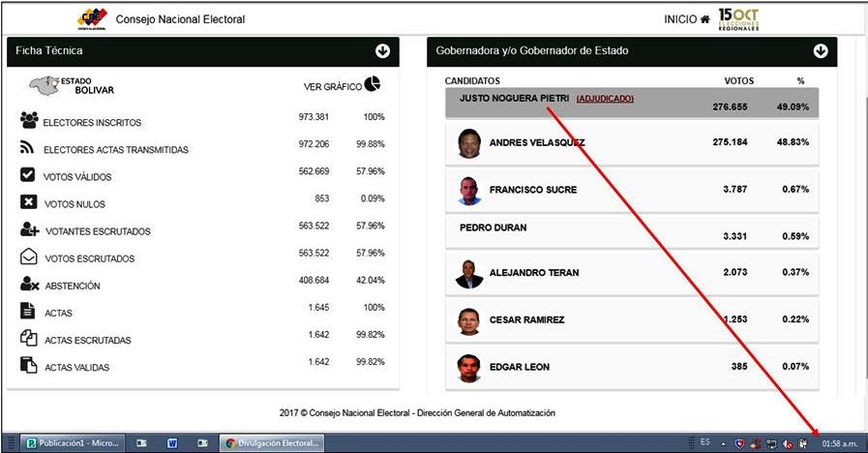This screenshot has height=453, width=868.
Task: Click the Abstención person icon
Action: click(x=29, y=285)
